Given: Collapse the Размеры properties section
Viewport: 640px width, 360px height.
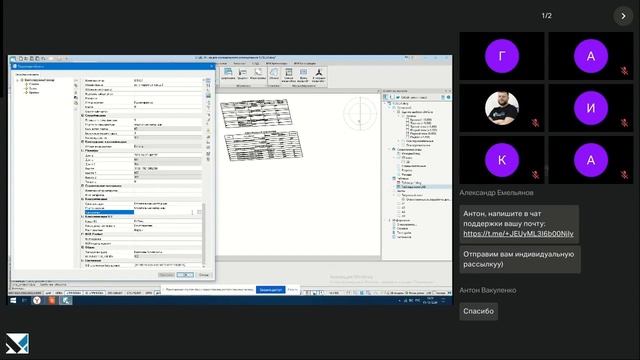Looking at the screenshot, I should [83, 151].
